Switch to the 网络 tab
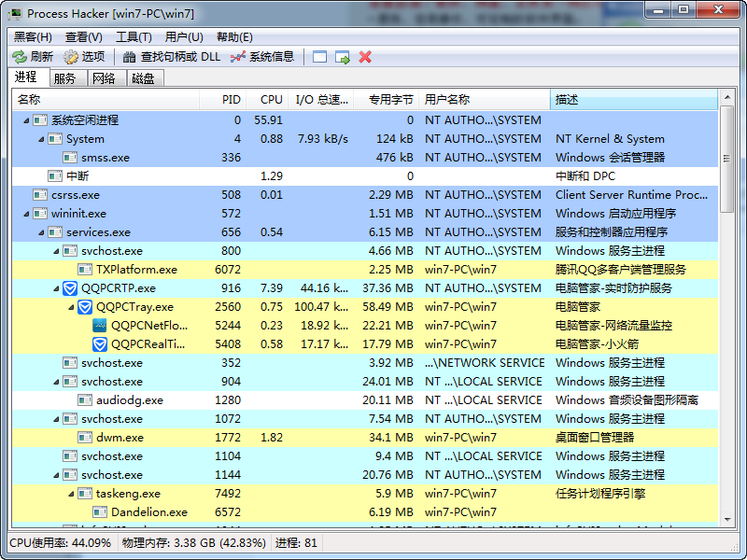Viewport: 747px width, 560px height. click(x=103, y=77)
